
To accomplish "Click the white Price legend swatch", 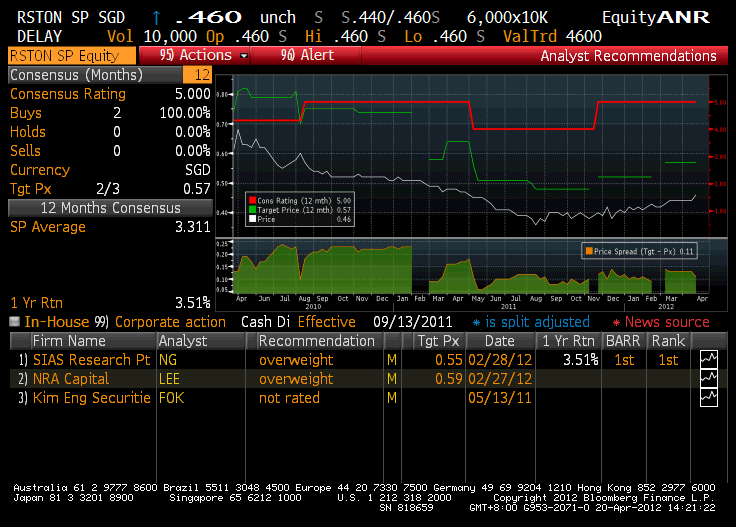I will tap(253, 219).
